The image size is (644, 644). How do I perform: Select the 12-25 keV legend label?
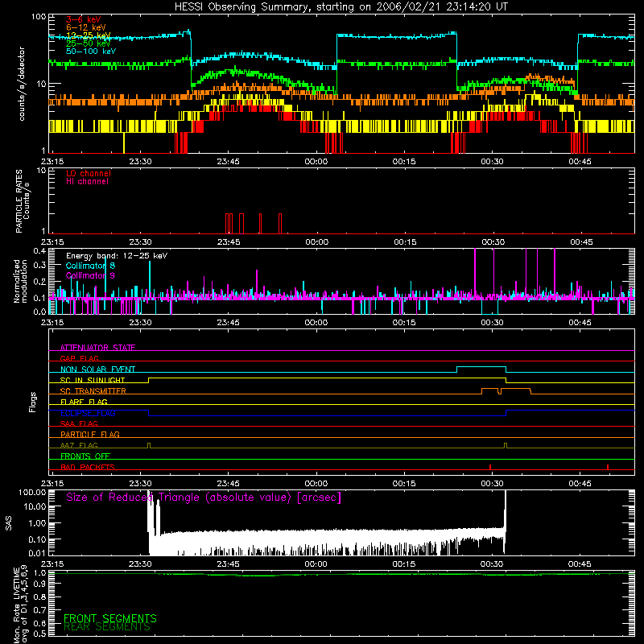click(x=89, y=35)
